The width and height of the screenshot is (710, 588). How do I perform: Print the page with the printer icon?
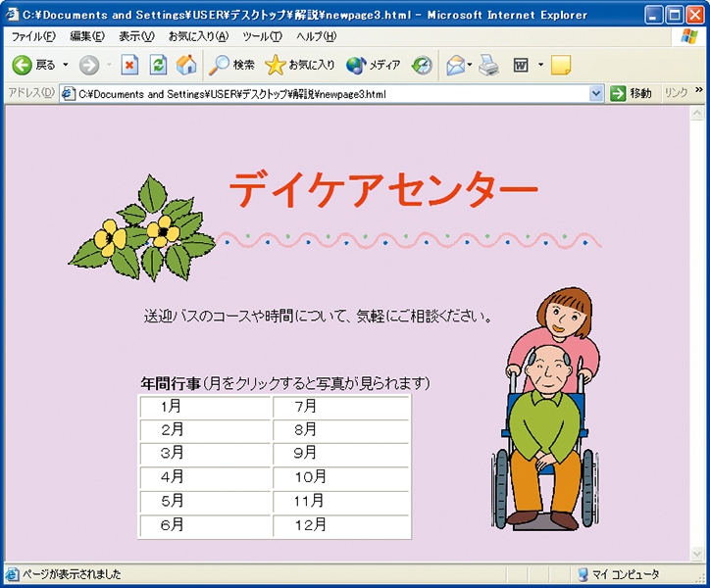488,65
